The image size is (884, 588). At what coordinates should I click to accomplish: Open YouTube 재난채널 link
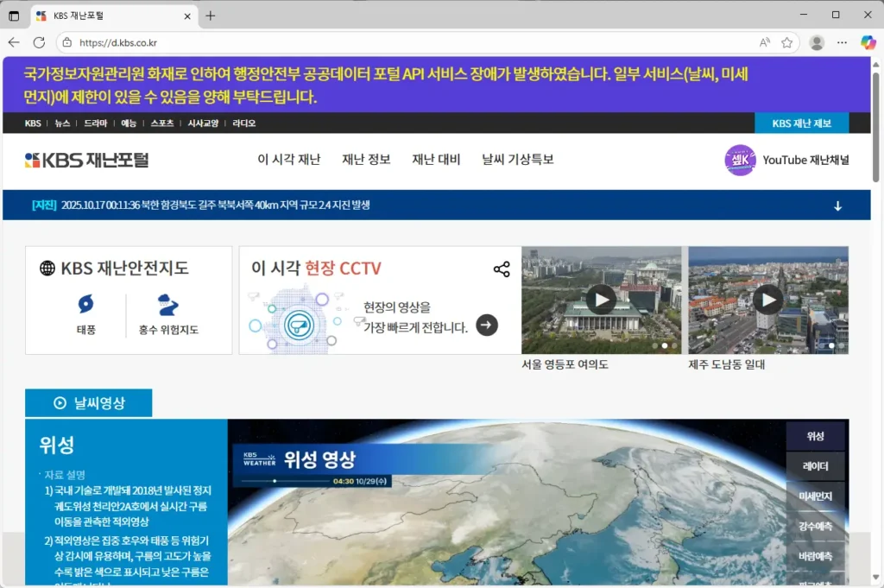(805, 160)
